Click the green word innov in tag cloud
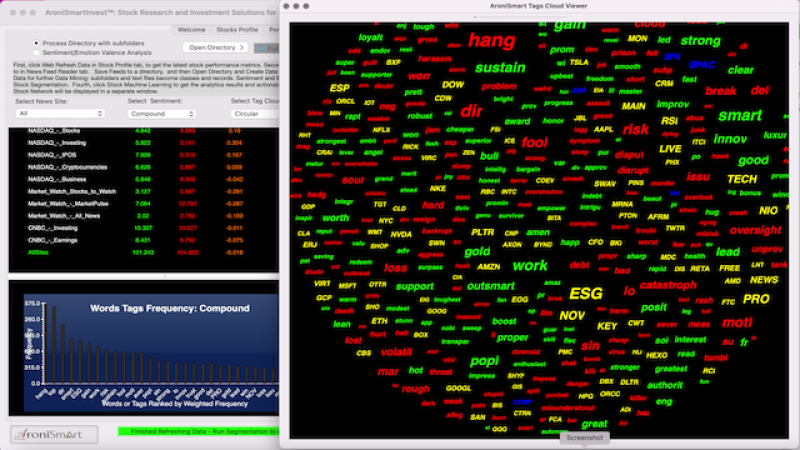The image size is (800, 450). (730, 139)
